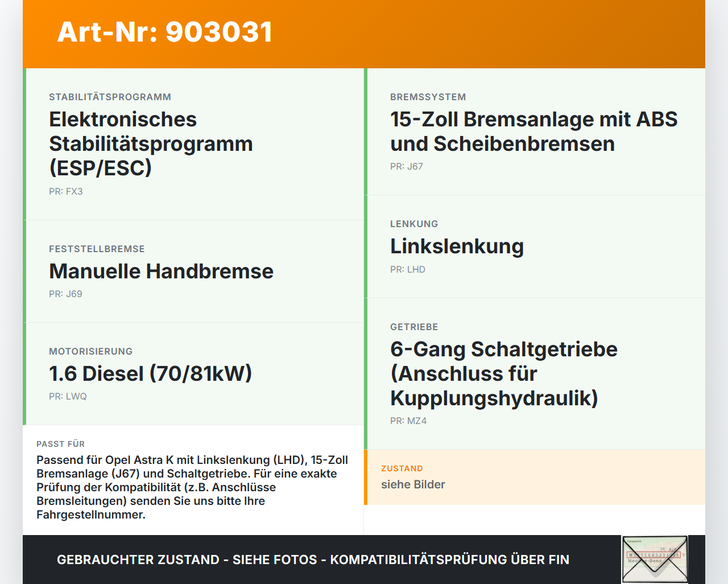Open the VIN plate thumbnail in the footer
The height and width of the screenshot is (584, 728).
(655, 560)
